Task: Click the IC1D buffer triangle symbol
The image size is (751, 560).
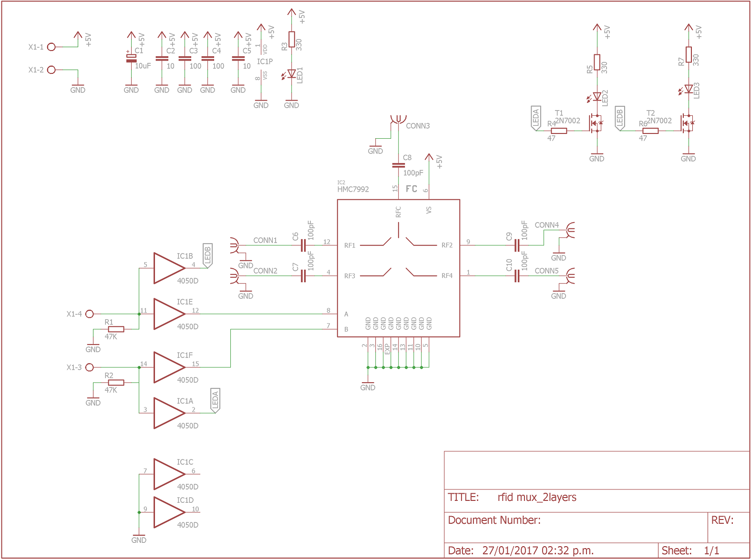Action: pyautogui.click(x=169, y=512)
